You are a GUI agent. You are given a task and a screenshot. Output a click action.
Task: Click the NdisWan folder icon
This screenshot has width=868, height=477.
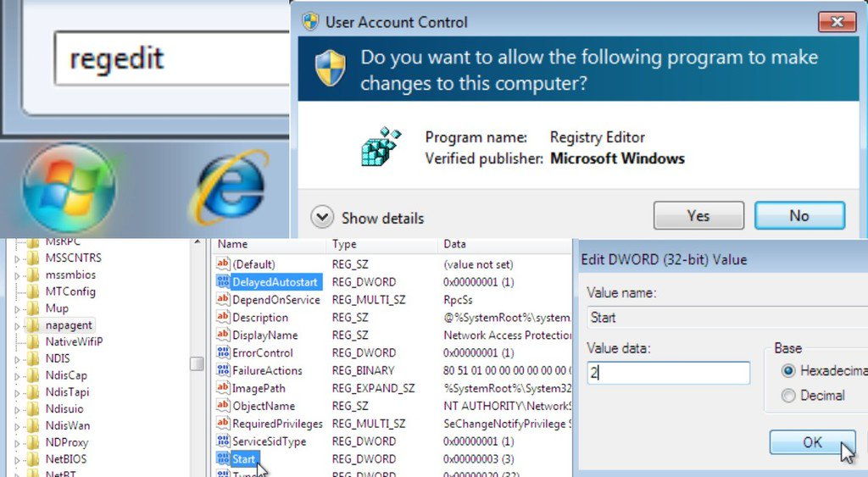(x=33, y=425)
